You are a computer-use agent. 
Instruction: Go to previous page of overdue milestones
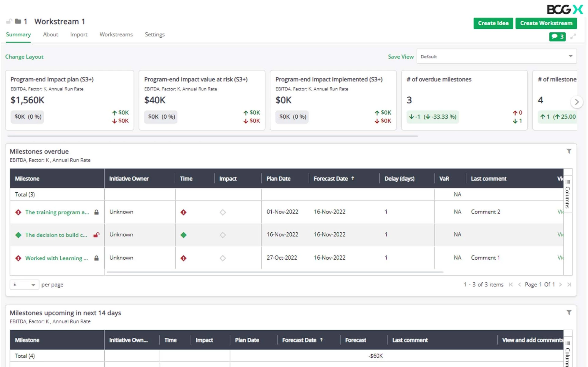click(519, 284)
